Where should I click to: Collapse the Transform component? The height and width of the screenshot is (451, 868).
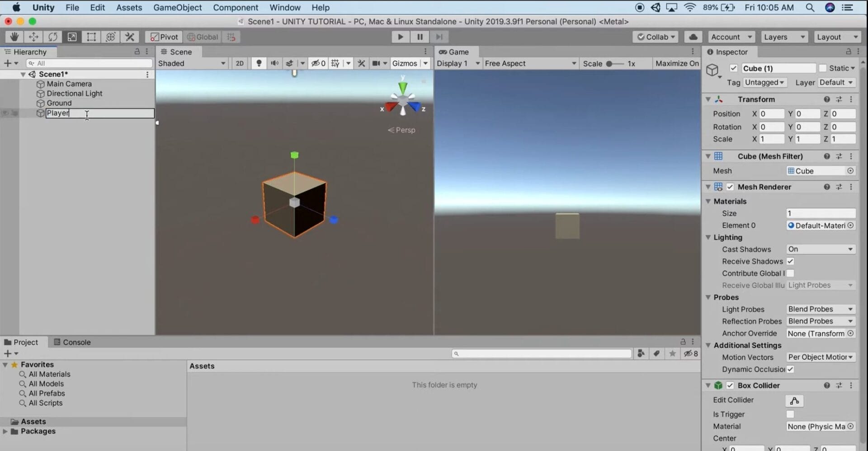tap(708, 99)
